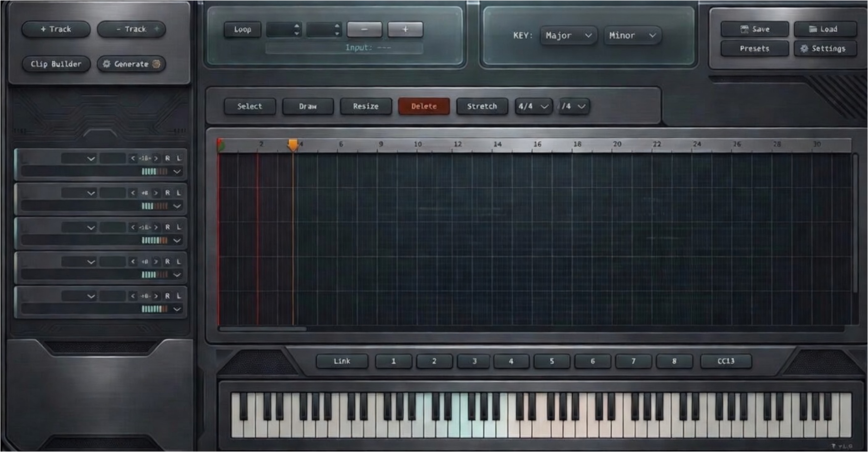Image resolution: width=868 pixels, height=452 pixels.
Task: Click the orange playhead marker on timeline
Action: pyautogui.click(x=293, y=145)
